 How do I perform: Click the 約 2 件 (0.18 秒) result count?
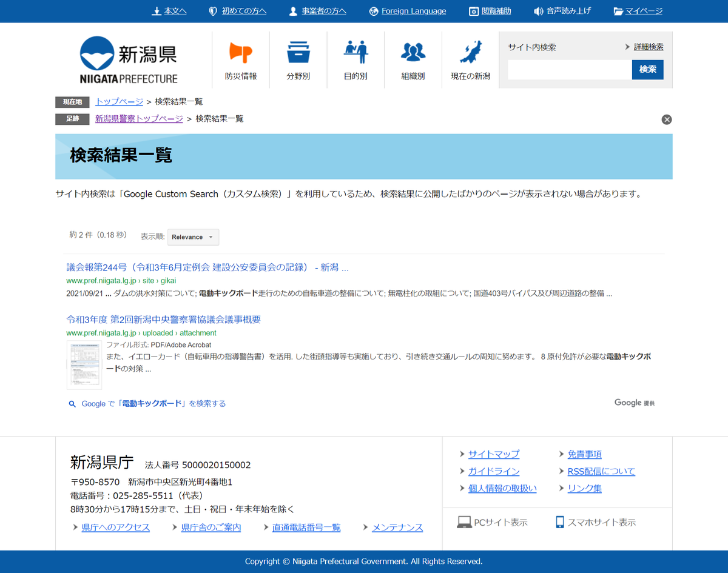click(98, 235)
